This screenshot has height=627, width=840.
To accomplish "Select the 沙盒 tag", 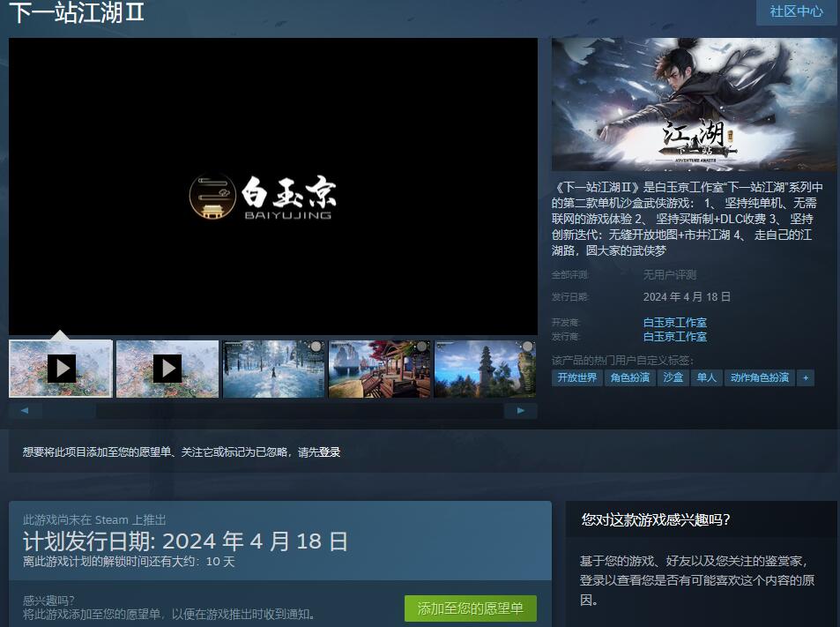I will (673, 377).
